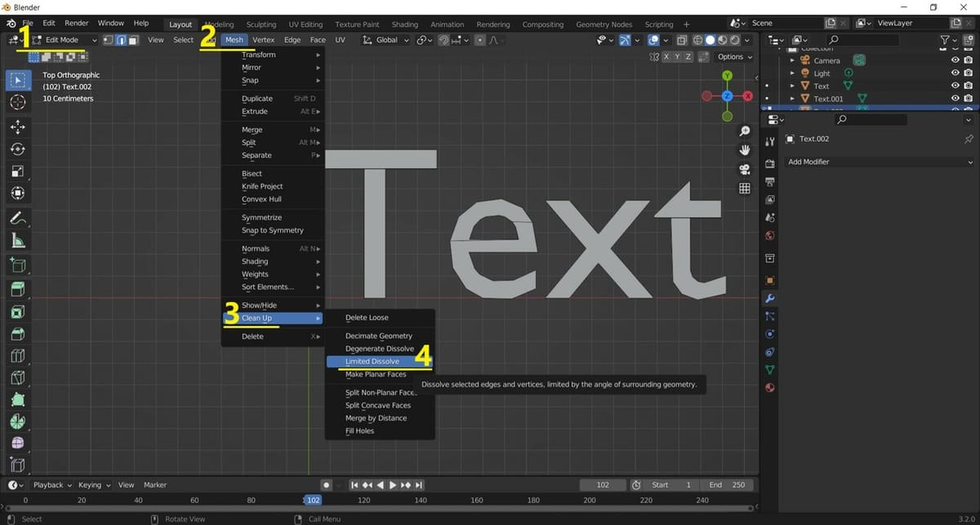
Task: Expand the Light item in outliner
Action: pyautogui.click(x=792, y=73)
